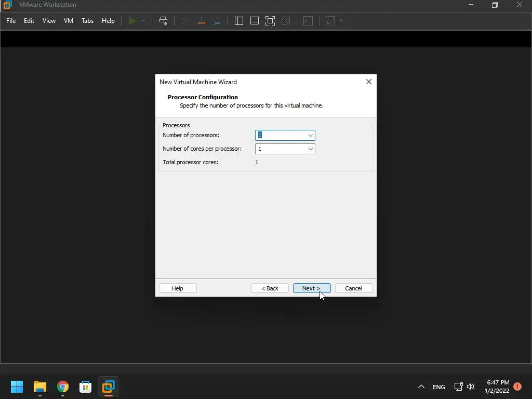Open File Explorer from taskbar
532x399 pixels.
coord(39,387)
